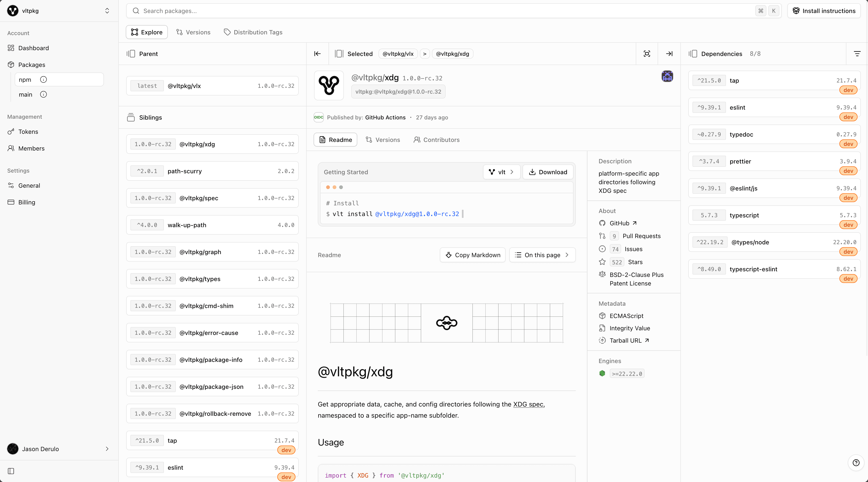Viewport: 868px width, 482px height.
Task: Open package Versions tab beside Readme
Action: (x=383, y=139)
